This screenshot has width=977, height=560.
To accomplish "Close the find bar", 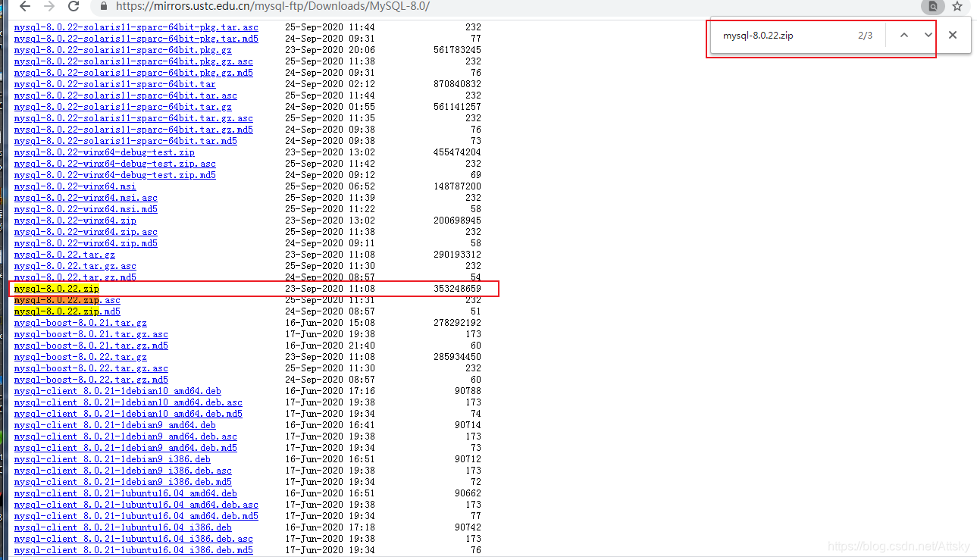I will click(x=953, y=35).
